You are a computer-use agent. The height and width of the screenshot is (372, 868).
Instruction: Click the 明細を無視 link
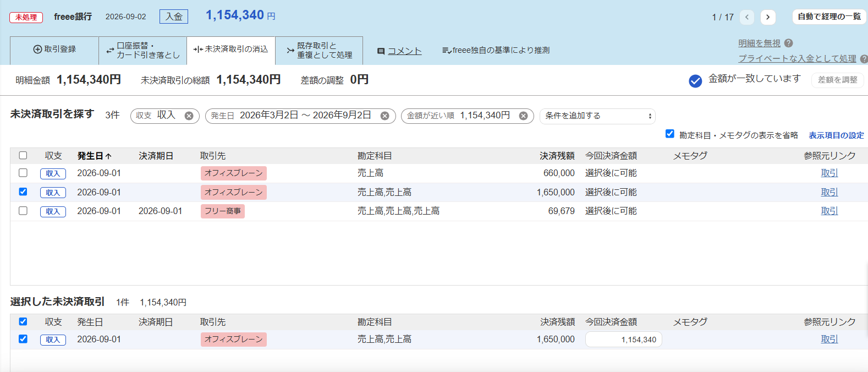click(759, 43)
